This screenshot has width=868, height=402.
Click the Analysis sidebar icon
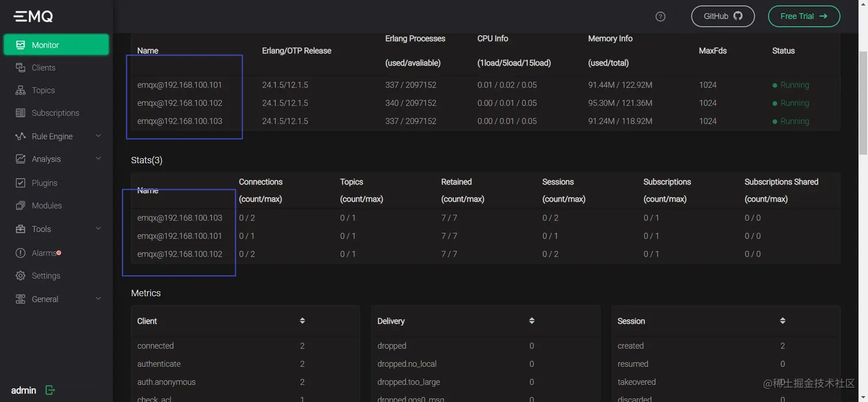(21, 159)
